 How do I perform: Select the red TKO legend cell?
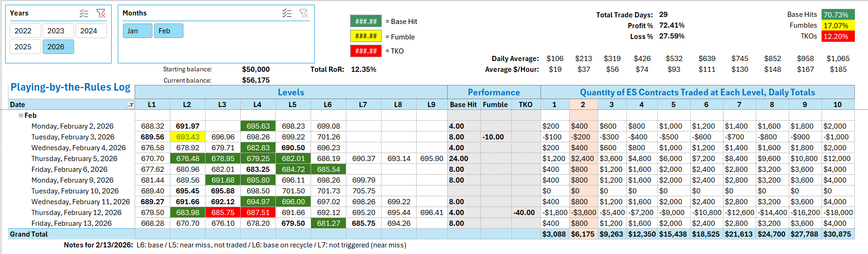click(365, 51)
